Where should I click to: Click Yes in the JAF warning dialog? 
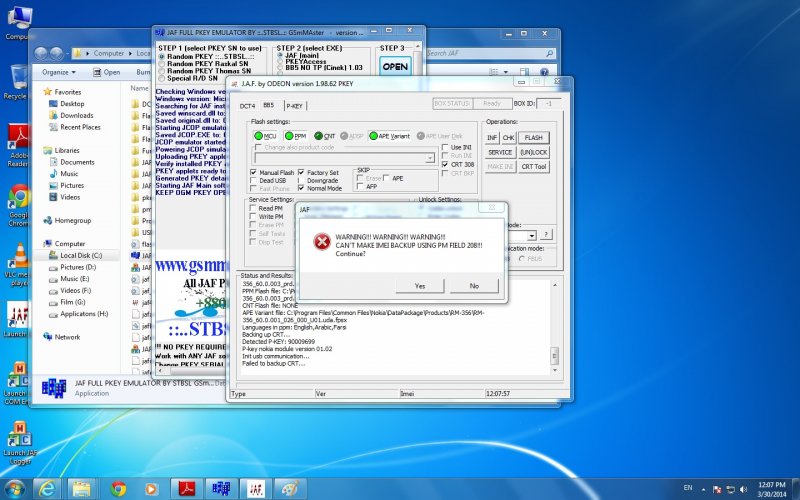419,286
